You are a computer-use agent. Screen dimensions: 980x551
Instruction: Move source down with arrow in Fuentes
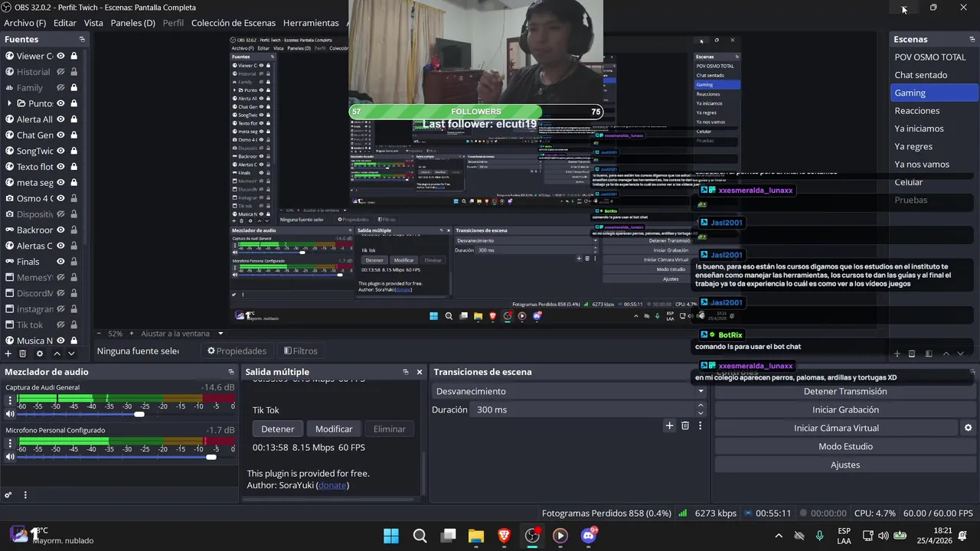click(x=72, y=354)
